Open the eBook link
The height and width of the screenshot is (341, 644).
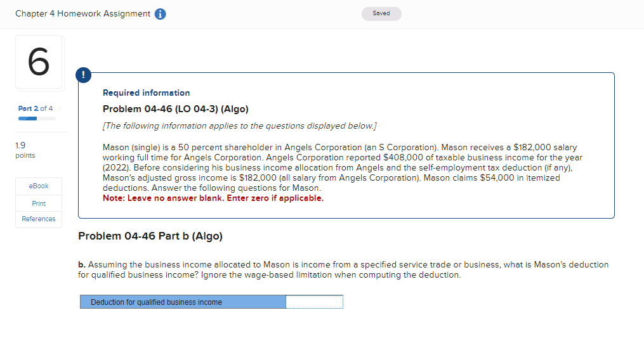click(x=39, y=186)
